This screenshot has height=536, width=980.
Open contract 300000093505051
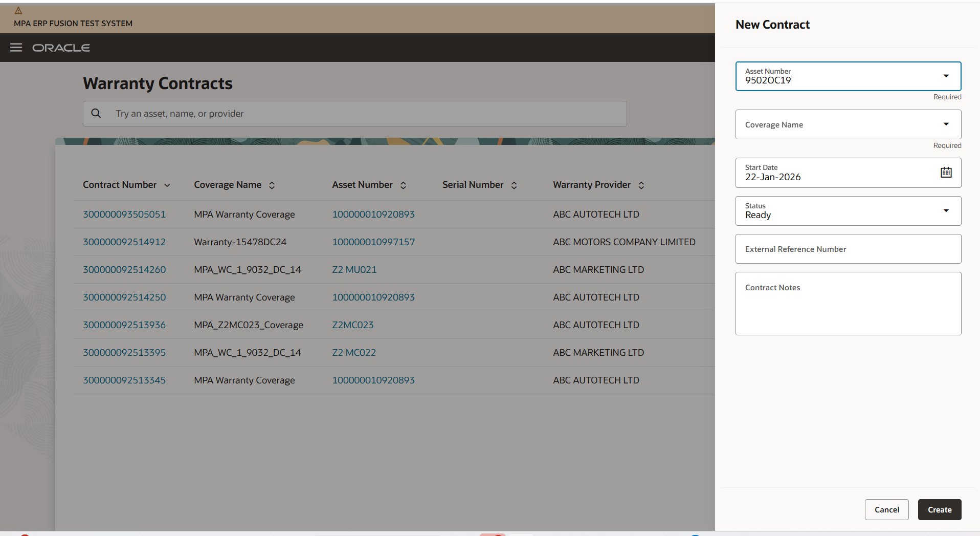click(124, 215)
